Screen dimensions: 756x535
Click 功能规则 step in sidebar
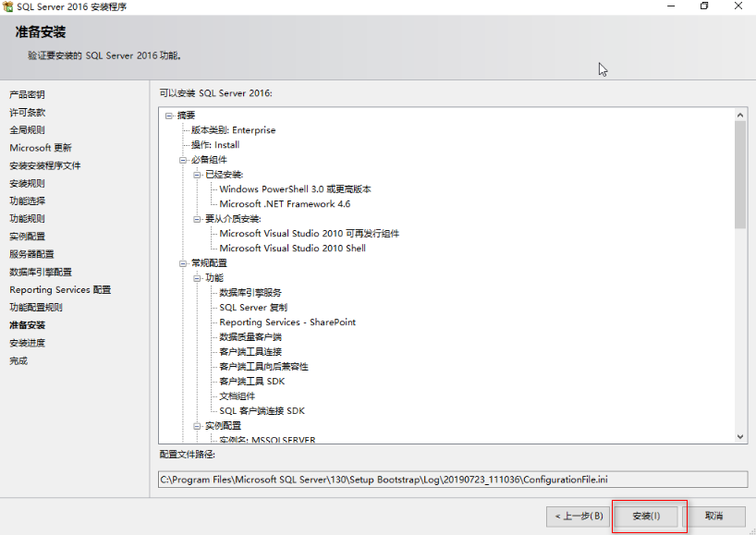coord(27,219)
